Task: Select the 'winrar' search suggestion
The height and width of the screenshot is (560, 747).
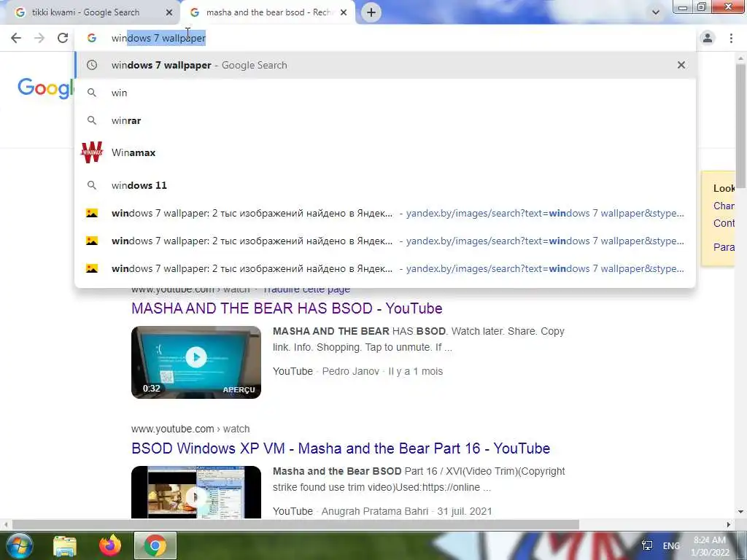Action: coord(385,120)
